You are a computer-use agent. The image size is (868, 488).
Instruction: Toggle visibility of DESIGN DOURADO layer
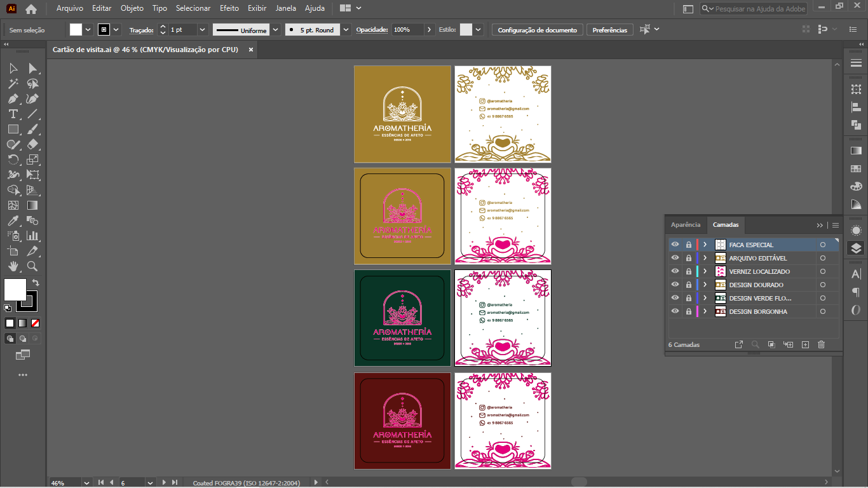[675, 285]
